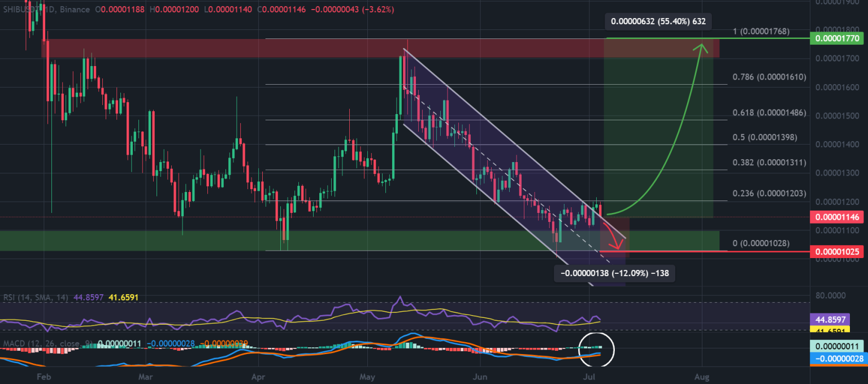Open the MACD (12, 26, close, 9) legend

(x=46, y=343)
